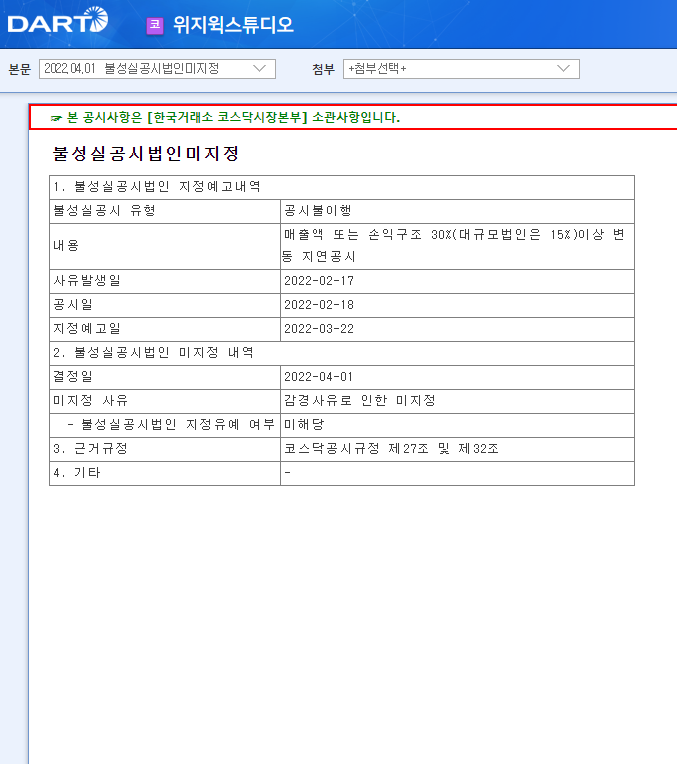Image resolution: width=677 pixels, height=764 pixels.
Task: Click the 사유발생일 label cell
Action: pyautogui.click(x=165, y=281)
